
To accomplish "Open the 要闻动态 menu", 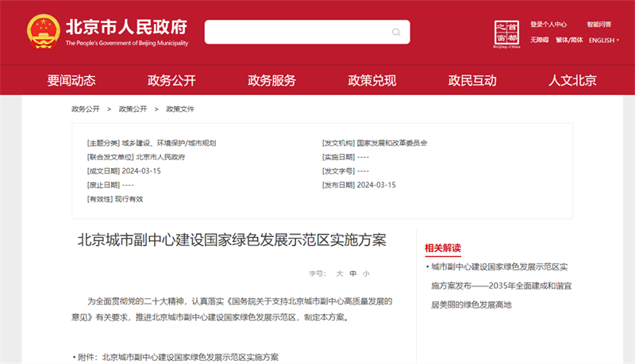I will coord(71,80).
